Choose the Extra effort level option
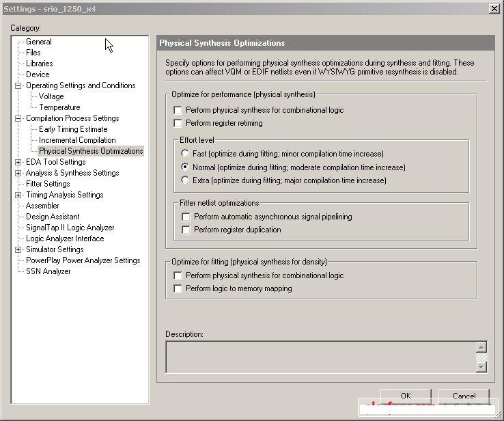 (185, 180)
